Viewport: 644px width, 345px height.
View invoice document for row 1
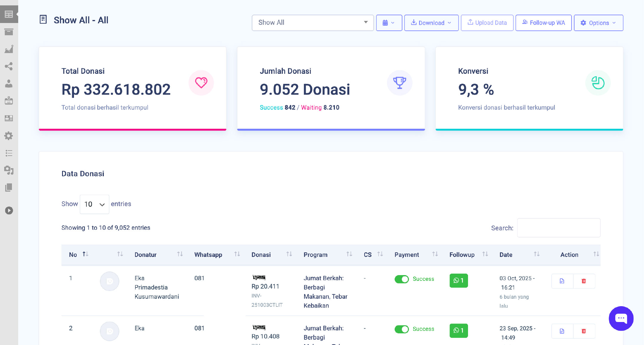(x=562, y=281)
